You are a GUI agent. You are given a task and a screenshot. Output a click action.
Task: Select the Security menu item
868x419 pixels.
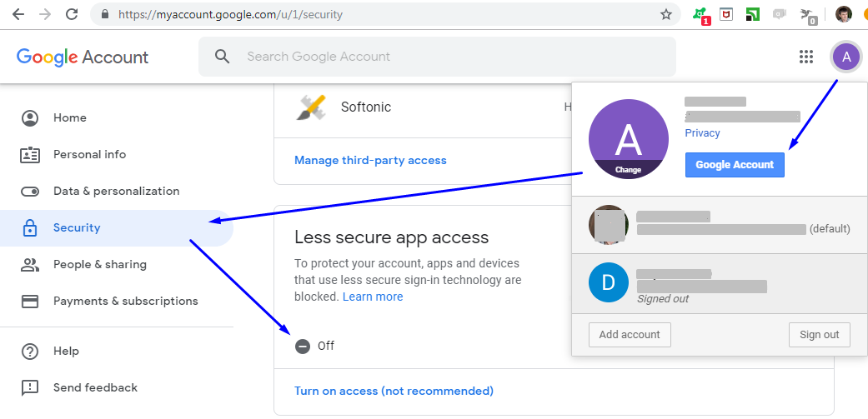(116, 227)
